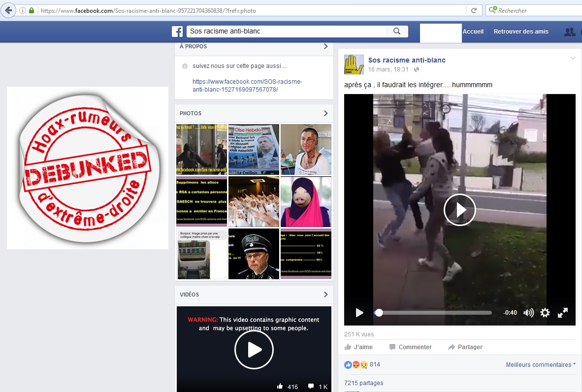Click the 7215 partages link
This screenshot has width=582, height=392.
(x=364, y=383)
